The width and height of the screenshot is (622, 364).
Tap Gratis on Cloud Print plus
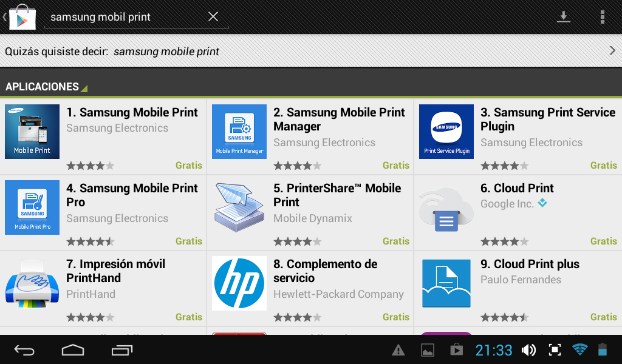[x=604, y=317]
